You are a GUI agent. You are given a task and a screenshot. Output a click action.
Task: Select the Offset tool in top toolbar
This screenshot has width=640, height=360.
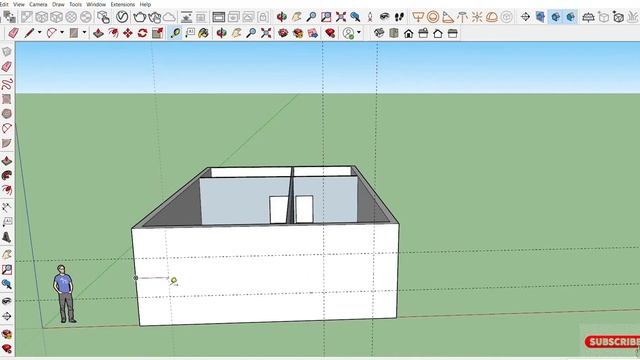point(113,33)
